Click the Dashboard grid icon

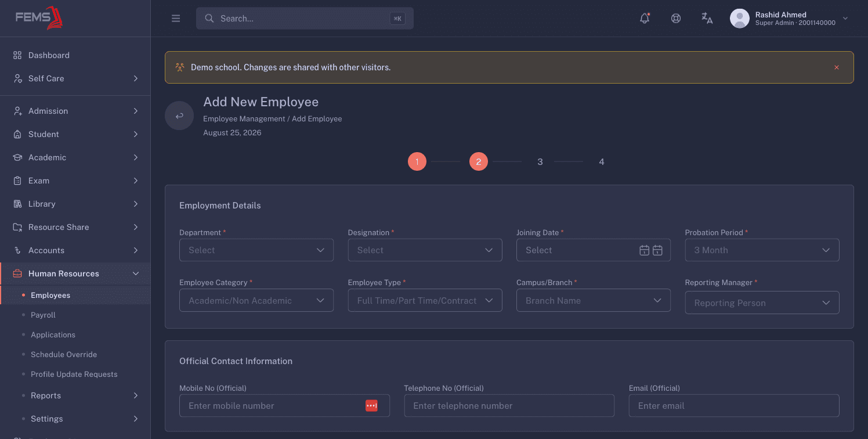point(17,55)
